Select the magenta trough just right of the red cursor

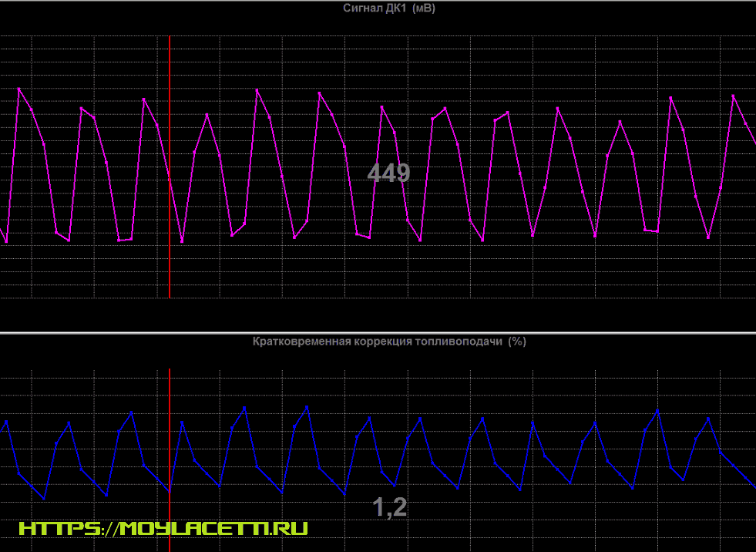coord(182,242)
